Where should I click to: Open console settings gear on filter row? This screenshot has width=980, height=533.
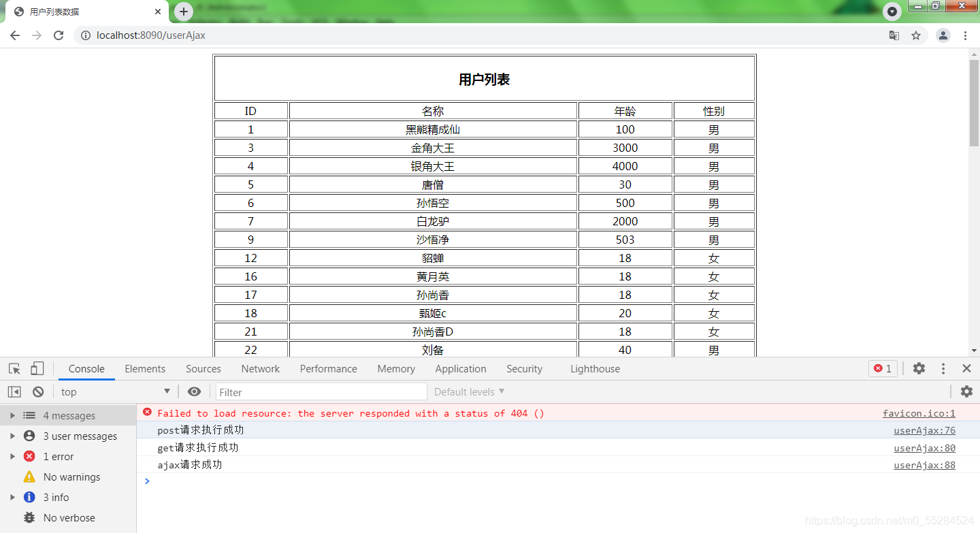tap(966, 391)
